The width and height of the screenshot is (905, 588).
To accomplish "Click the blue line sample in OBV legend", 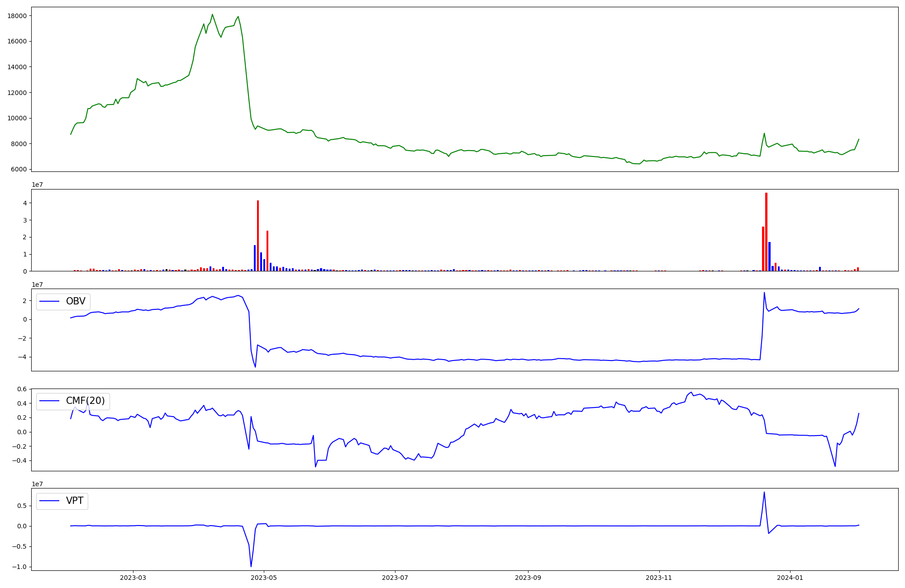I will click(50, 301).
